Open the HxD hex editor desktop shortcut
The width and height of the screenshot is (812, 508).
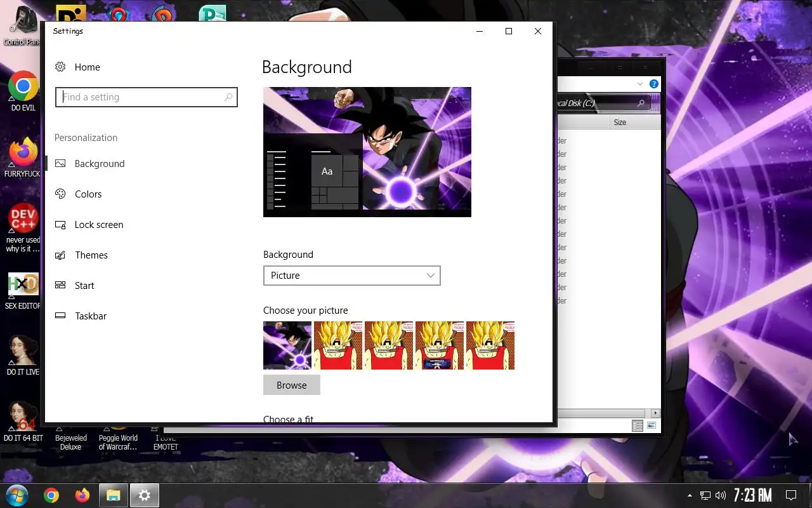click(23, 290)
